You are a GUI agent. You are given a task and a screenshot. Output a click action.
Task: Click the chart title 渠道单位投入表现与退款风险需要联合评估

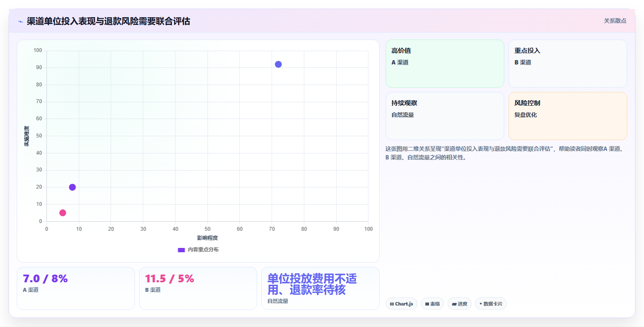(108, 21)
